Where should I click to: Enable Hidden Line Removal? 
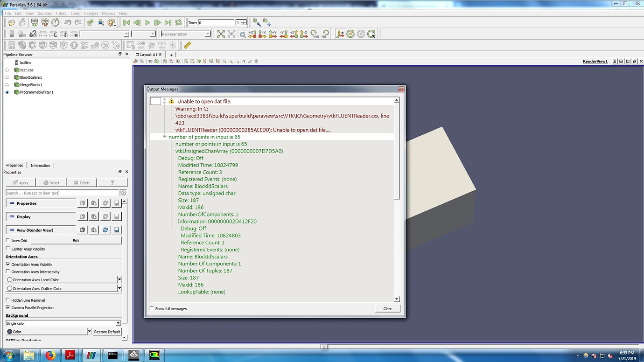coord(7,300)
